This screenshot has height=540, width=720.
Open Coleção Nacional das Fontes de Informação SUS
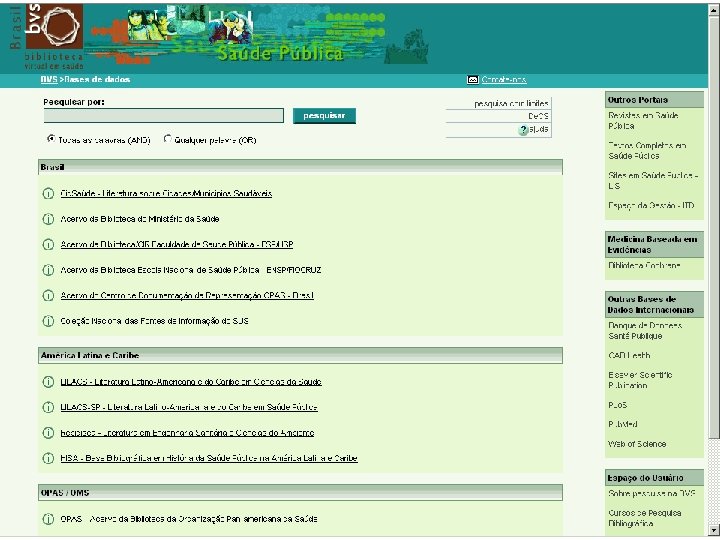154,321
